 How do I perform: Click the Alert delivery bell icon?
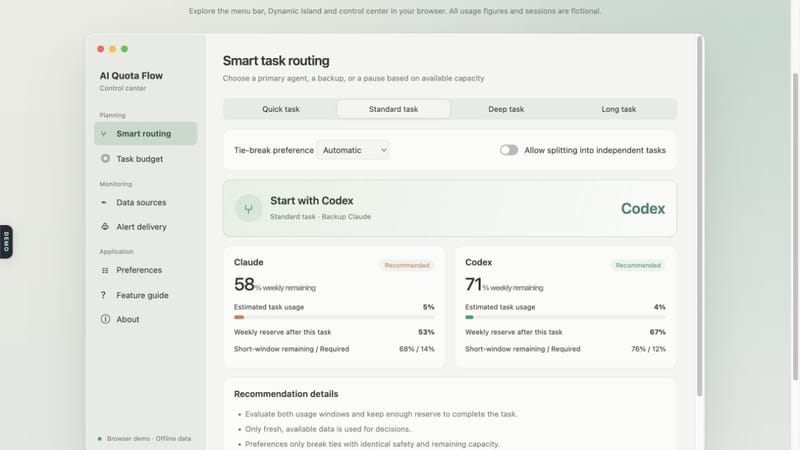[105, 227]
